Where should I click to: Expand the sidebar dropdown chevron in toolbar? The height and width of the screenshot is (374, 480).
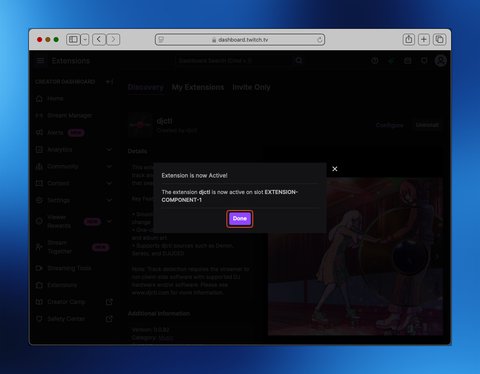85,40
